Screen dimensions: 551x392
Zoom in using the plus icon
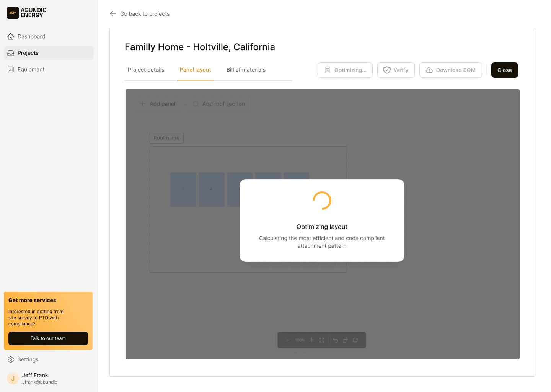click(x=312, y=340)
